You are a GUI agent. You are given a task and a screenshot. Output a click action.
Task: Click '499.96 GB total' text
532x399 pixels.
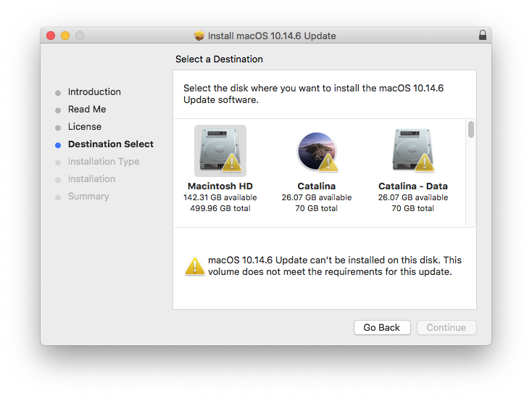[x=220, y=208]
